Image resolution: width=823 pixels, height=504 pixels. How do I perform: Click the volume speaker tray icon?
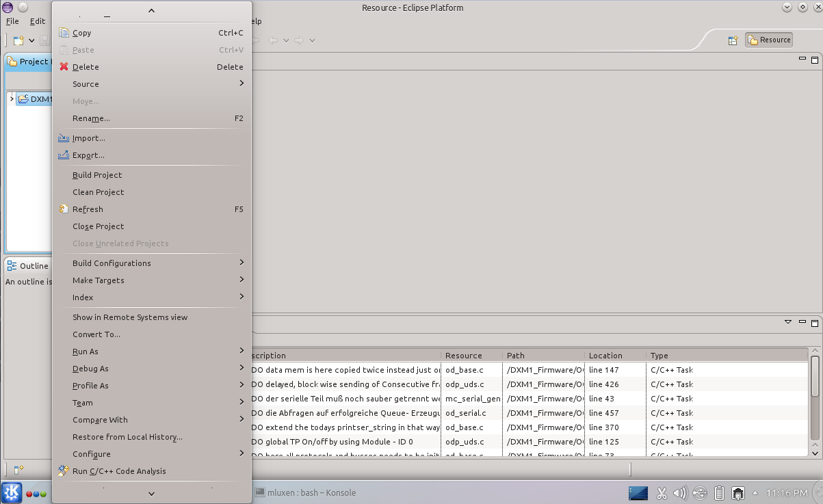click(x=680, y=492)
